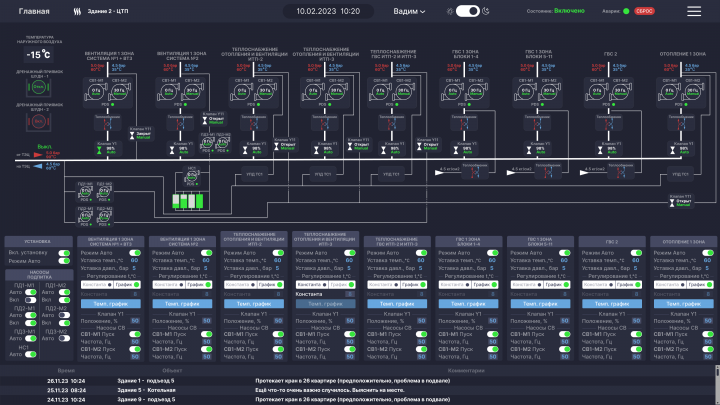Click the УПД ТС1 block under ИТП-2
The image size is (720, 405).
(254, 174)
